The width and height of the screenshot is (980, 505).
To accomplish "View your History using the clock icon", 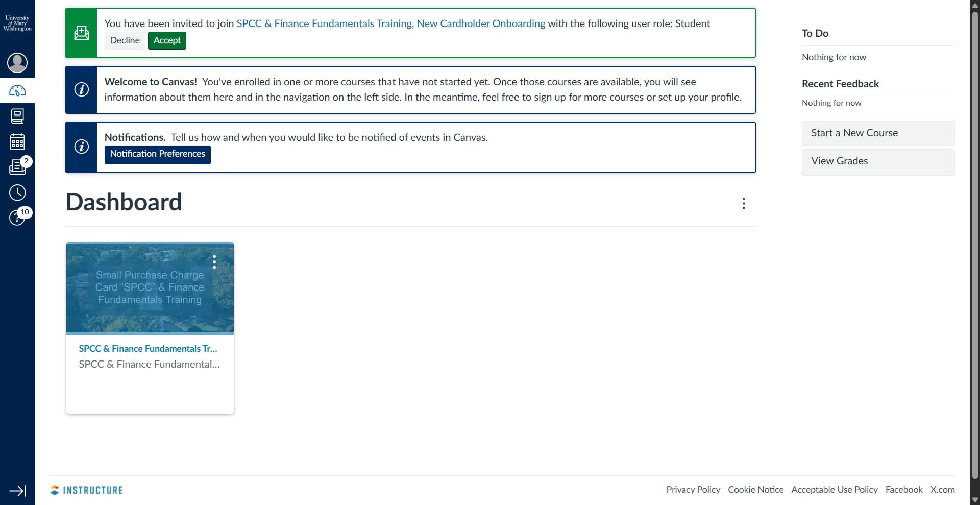I will tap(17, 193).
